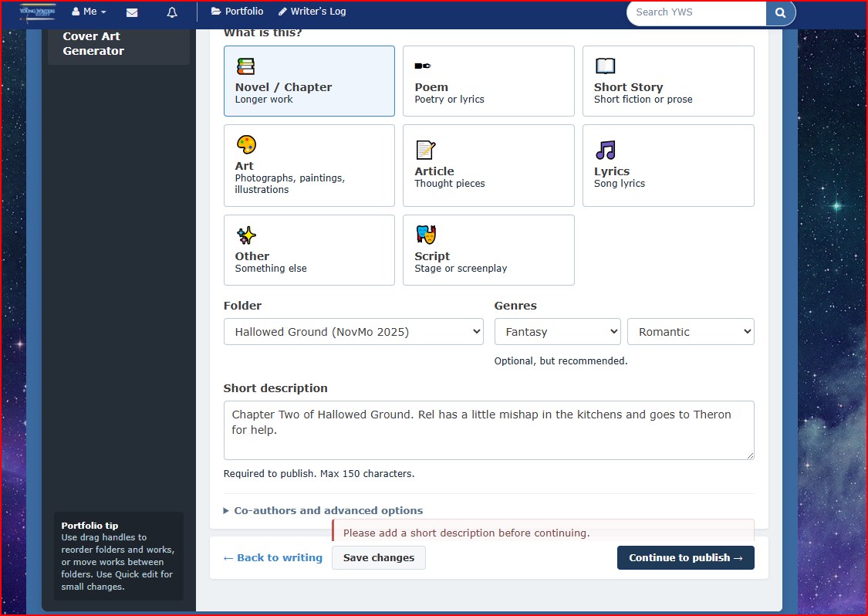
Task: Open the messages envelope icon
Action: [132, 12]
